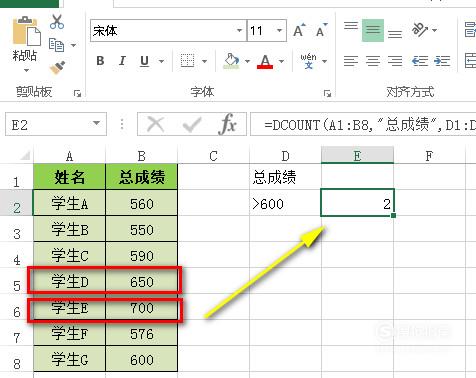
Task: Open fill color dropdown arrow
Action: (x=247, y=61)
